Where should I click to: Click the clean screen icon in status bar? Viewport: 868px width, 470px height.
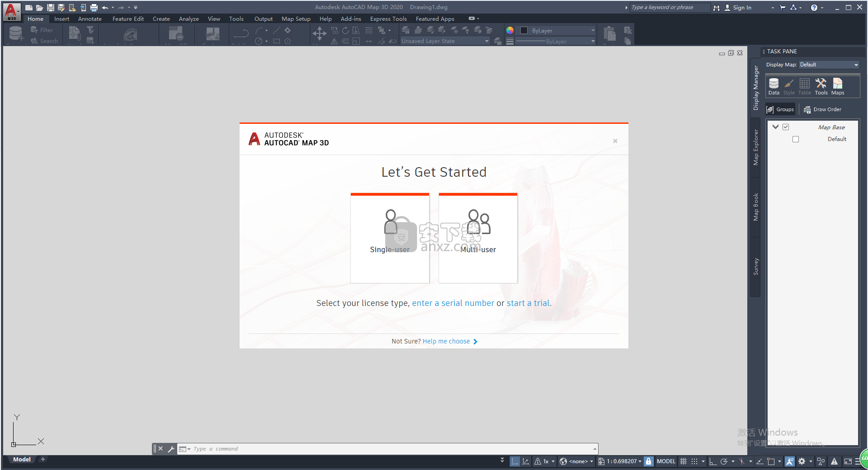tap(848, 461)
